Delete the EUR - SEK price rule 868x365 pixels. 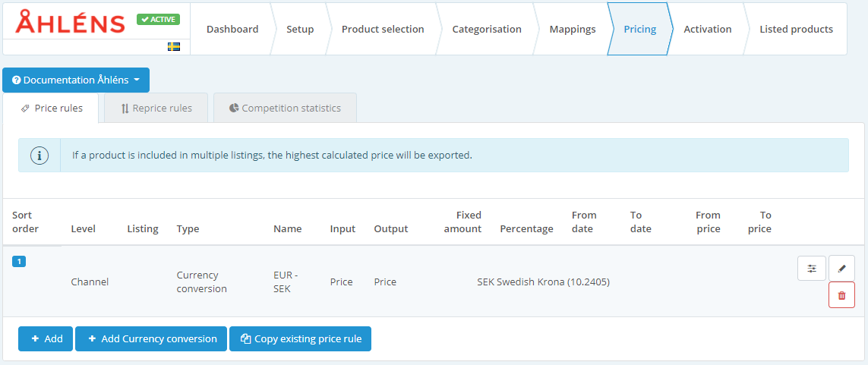841,294
